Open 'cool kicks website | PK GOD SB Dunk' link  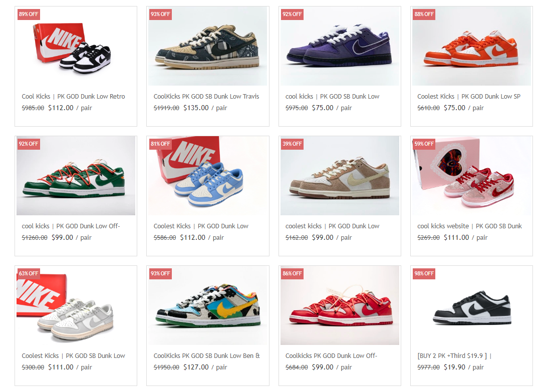(469, 226)
